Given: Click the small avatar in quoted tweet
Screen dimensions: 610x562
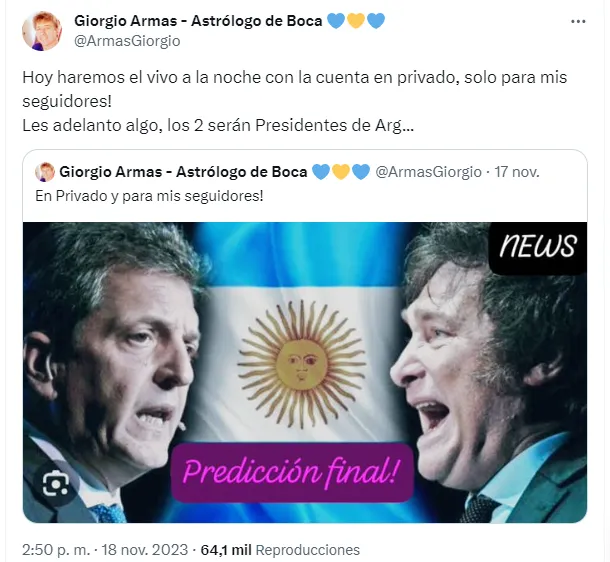Looking at the screenshot, I should (45, 172).
